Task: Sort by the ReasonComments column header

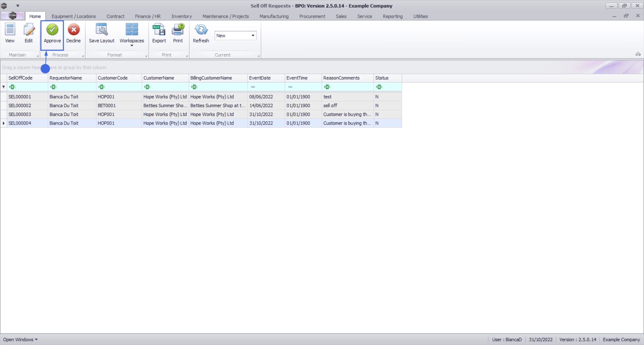Action: tap(347, 78)
